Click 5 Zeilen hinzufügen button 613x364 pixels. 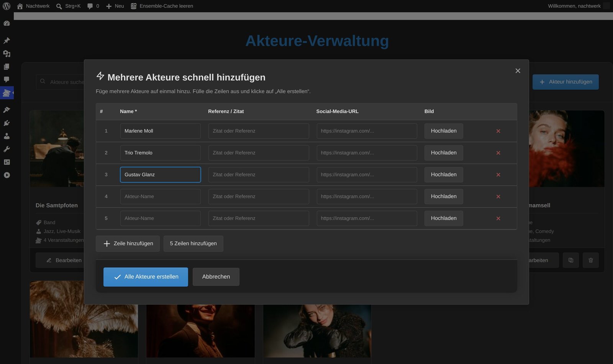pyautogui.click(x=193, y=244)
